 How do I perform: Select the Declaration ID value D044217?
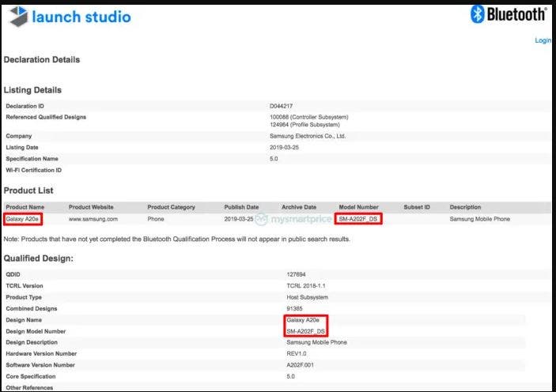(281, 106)
